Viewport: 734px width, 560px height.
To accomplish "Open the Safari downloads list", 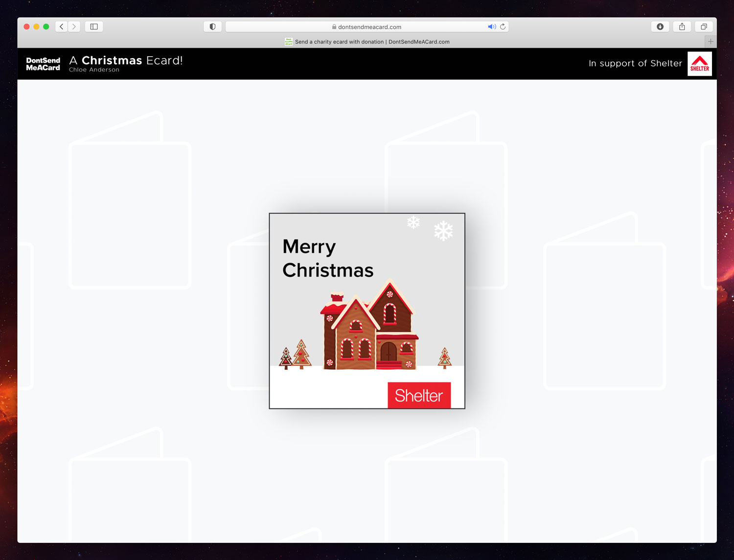I will coord(660,27).
